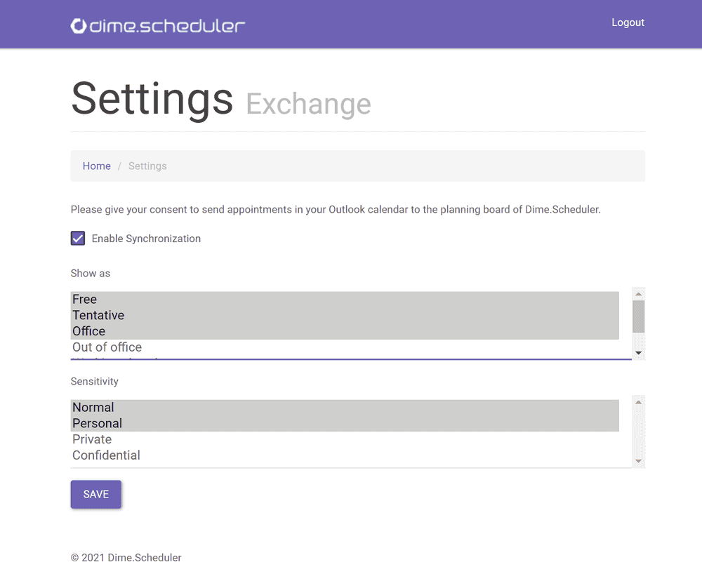Click the Show as list scrollbar thumb
The image size is (702, 588).
click(638, 316)
